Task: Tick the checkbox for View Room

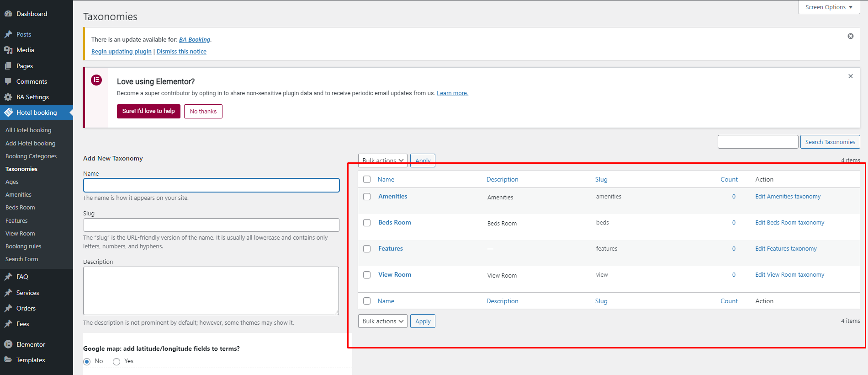Action: [x=367, y=275]
